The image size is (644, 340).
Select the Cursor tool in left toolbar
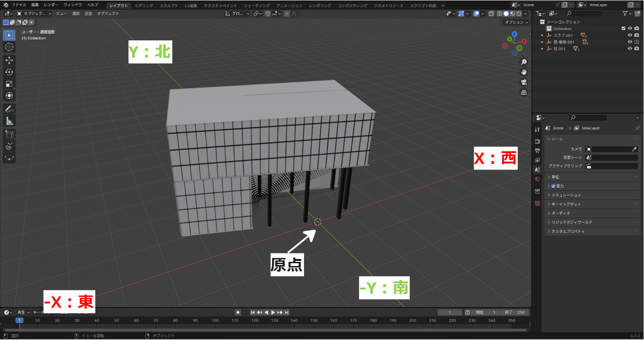click(x=9, y=47)
